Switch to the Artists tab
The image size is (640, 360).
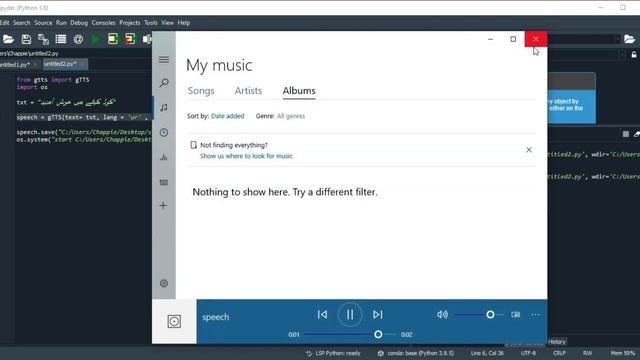[248, 91]
